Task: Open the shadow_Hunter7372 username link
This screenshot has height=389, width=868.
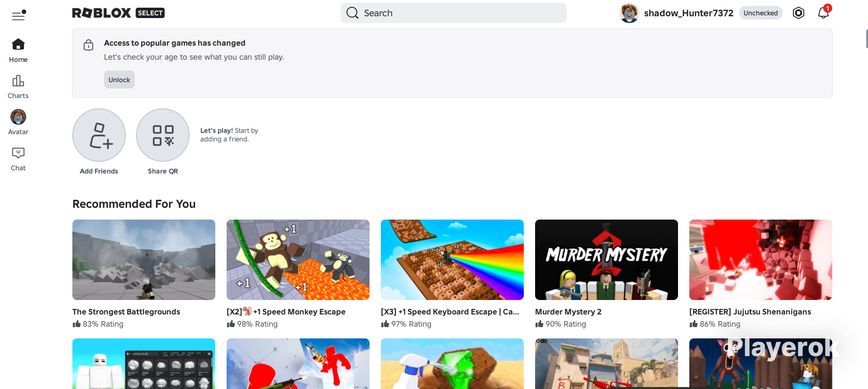Action: click(x=689, y=13)
